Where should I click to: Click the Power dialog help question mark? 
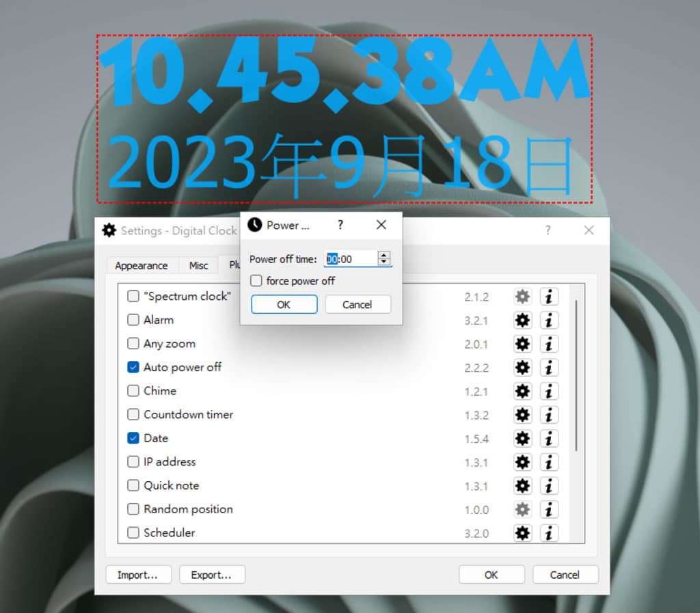coord(340,225)
